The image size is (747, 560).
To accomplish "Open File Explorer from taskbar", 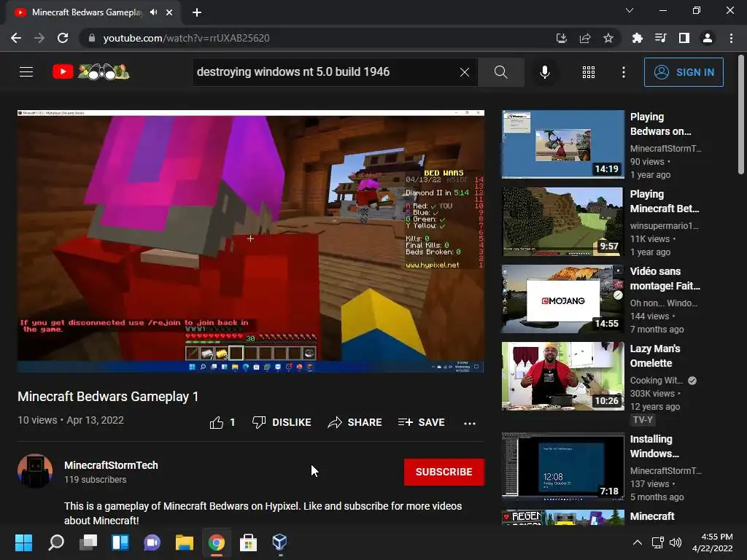I will (185, 542).
